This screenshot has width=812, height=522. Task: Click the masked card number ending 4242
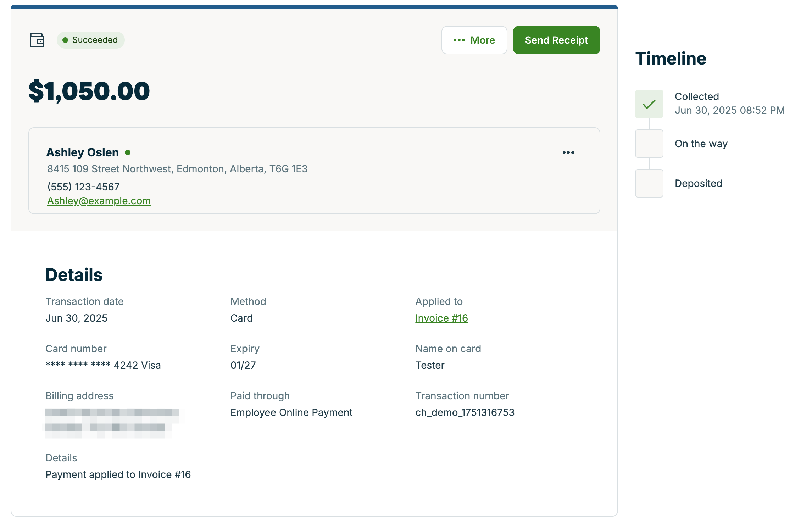click(103, 365)
